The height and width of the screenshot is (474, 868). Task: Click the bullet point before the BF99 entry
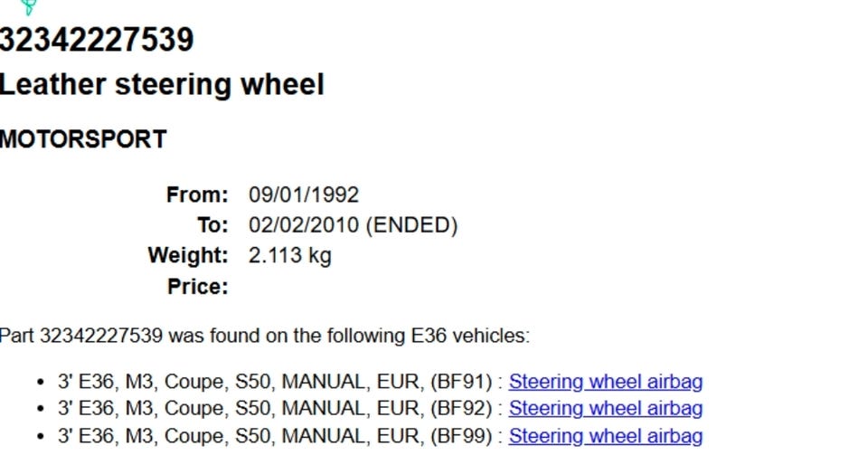point(39,437)
